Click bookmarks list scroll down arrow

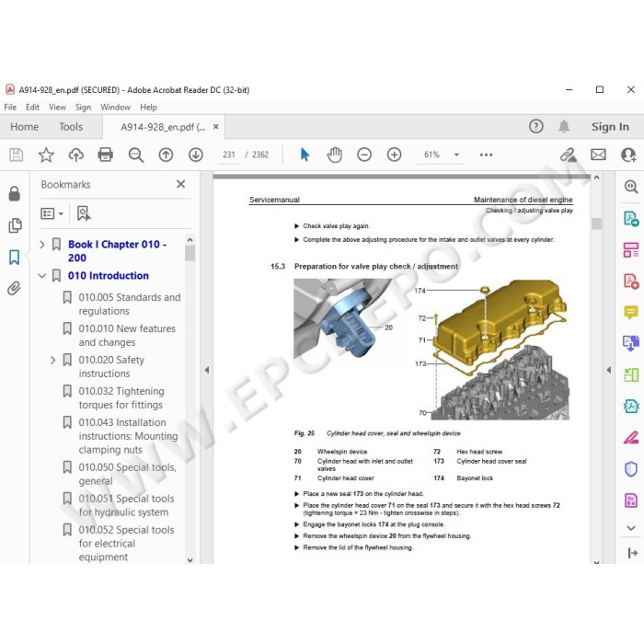coord(190,559)
